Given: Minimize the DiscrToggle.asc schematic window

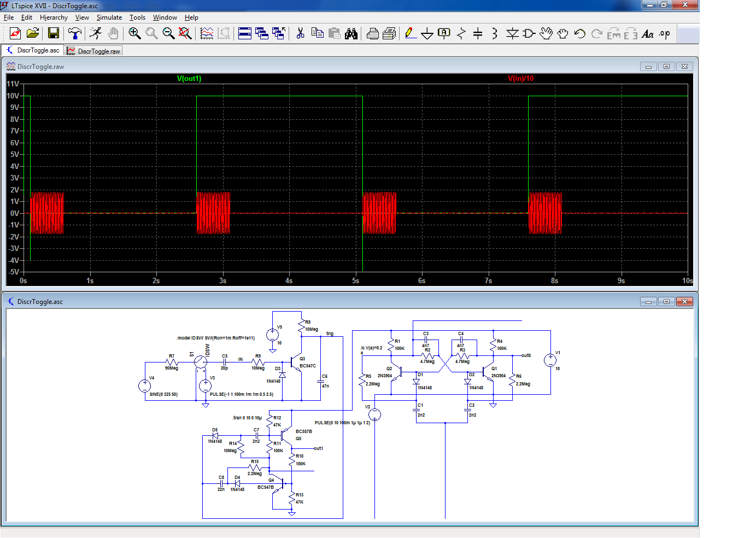Looking at the screenshot, I should tap(648, 301).
